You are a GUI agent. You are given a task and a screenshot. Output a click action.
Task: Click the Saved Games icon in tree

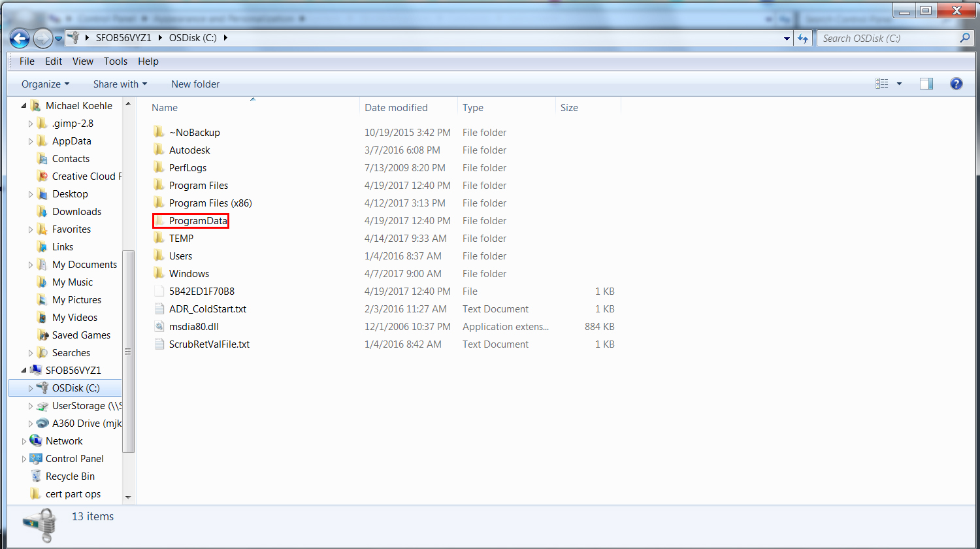coord(42,335)
